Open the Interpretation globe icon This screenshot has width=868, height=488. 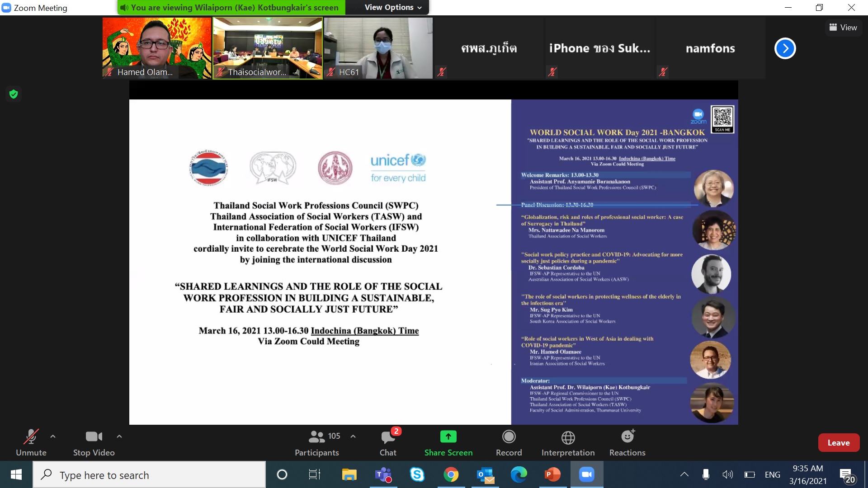tap(568, 437)
